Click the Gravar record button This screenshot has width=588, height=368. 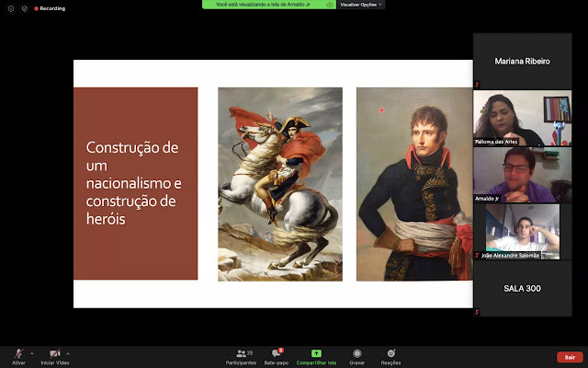(357, 357)
